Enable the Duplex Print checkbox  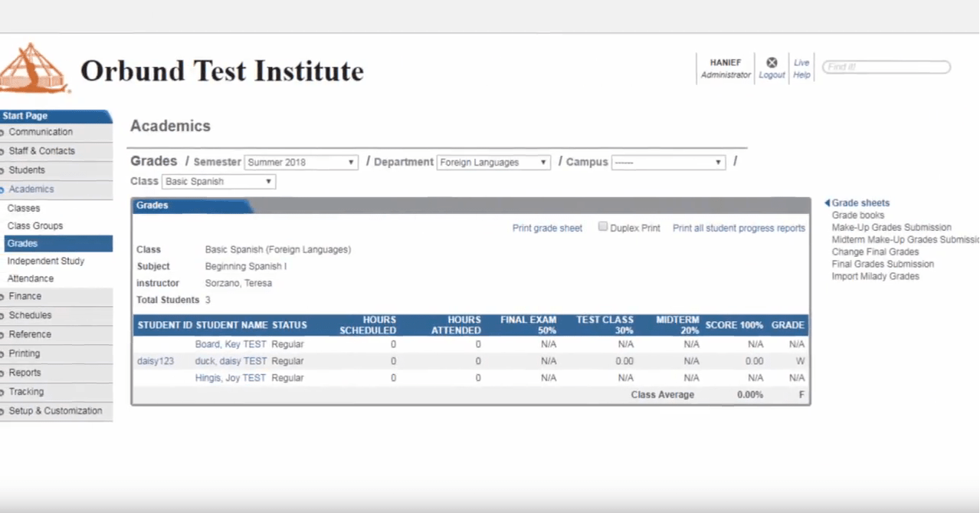click(603, 226)
